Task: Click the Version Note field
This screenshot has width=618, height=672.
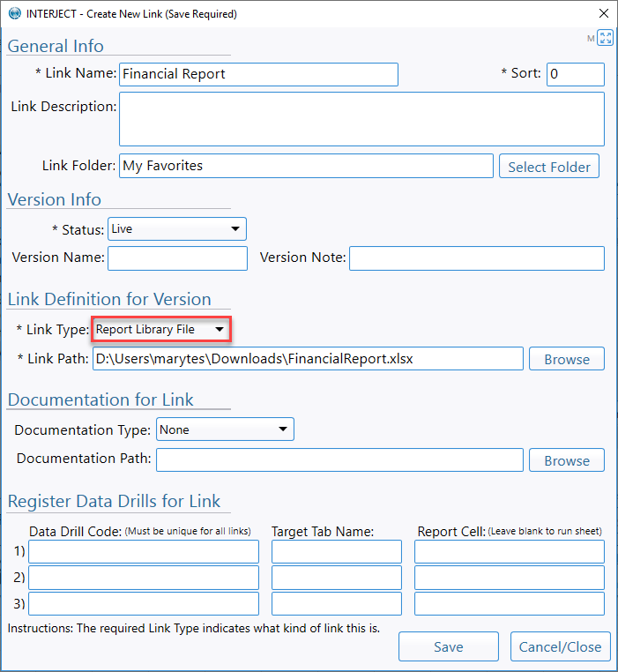Action: coord(477,258)
